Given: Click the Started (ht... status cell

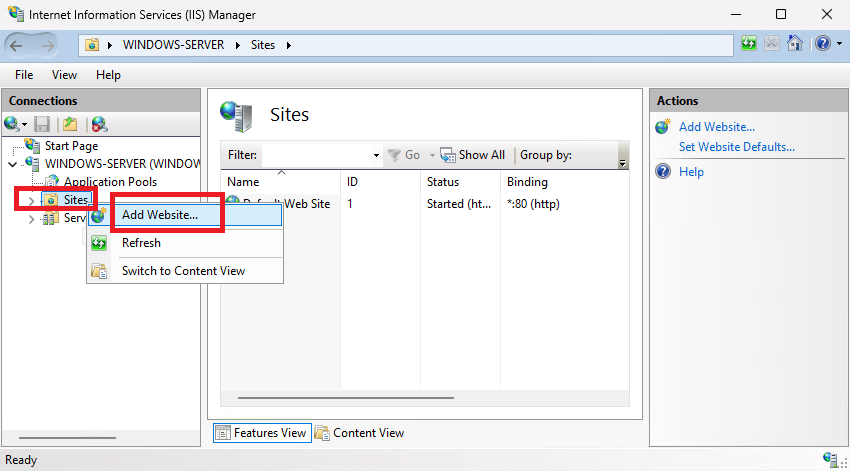Looking at the screenshot, I should click(x=459, y=204).
